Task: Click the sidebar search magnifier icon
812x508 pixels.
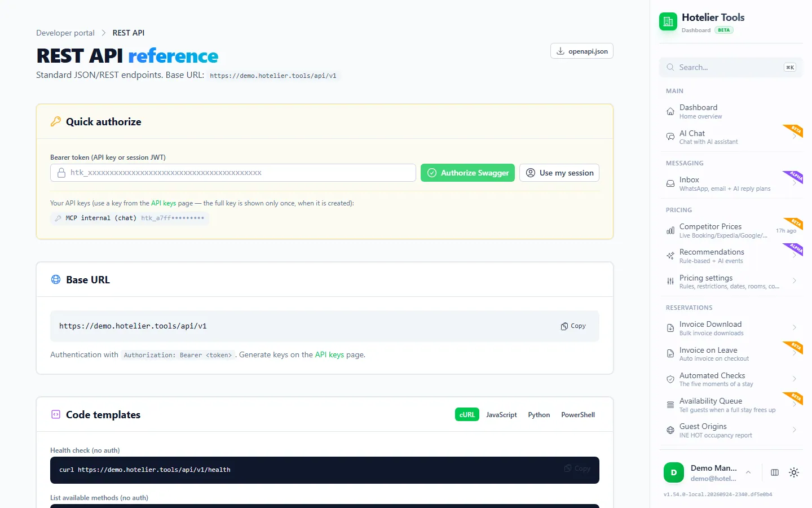Action: pos(670,67)
